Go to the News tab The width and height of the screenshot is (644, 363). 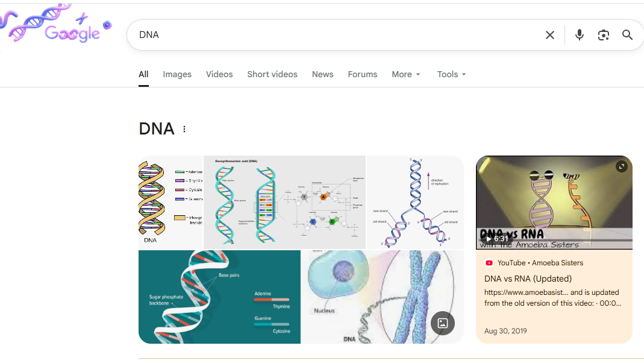point(322,74)
